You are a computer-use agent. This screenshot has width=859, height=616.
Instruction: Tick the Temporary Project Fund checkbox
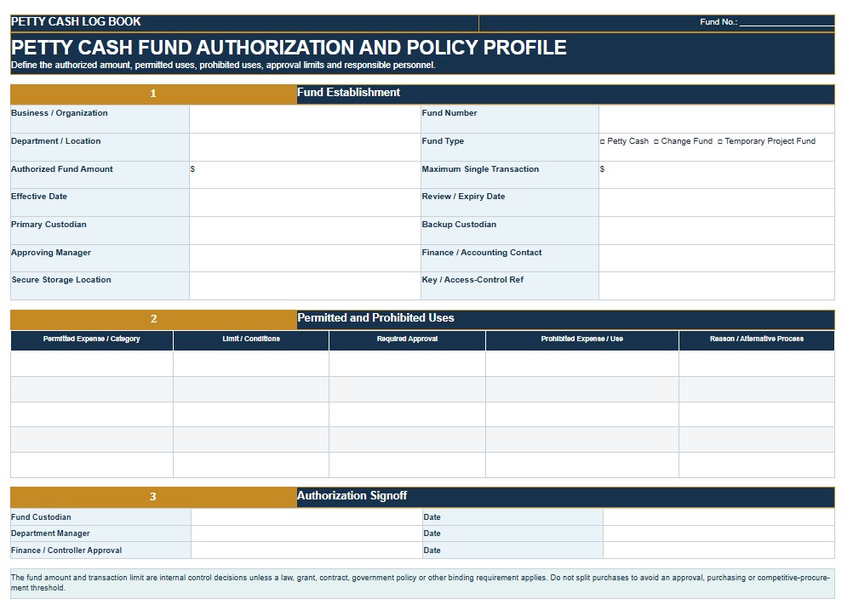pyautogui.click(x=720, y=142)
